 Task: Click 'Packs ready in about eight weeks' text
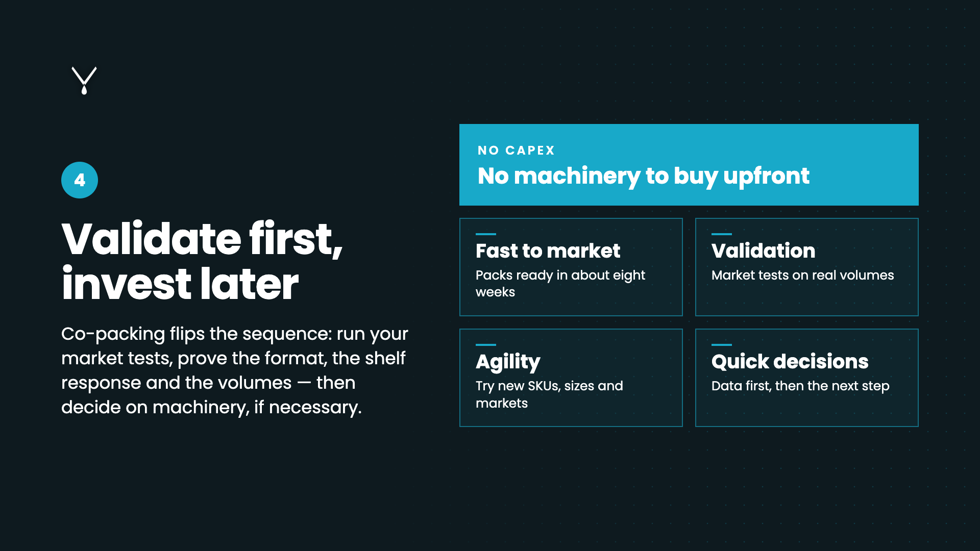[560, 284]
